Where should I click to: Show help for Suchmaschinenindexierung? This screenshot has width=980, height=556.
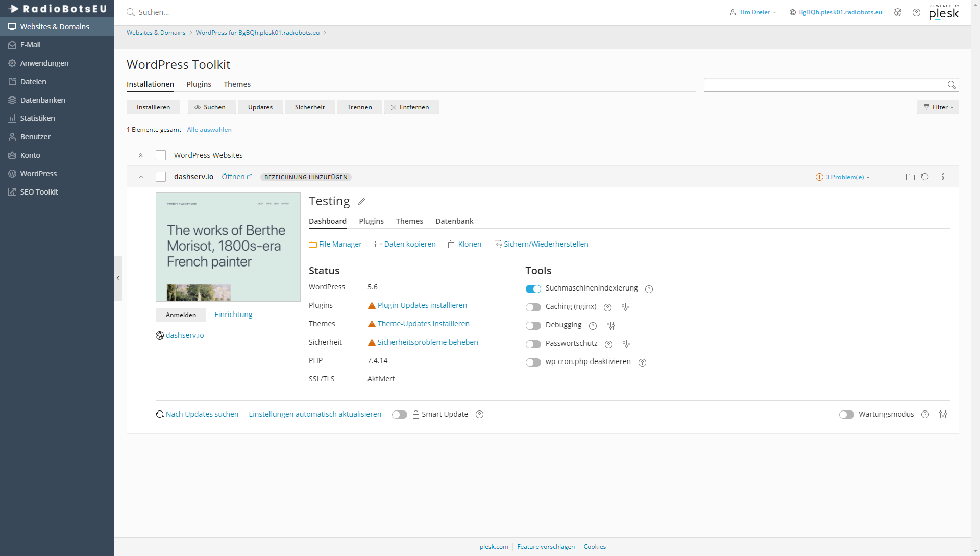pyautogui.click(x=649, y=289)
